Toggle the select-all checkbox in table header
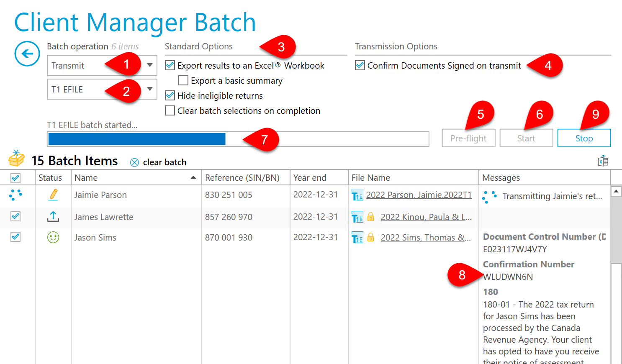 click(x=15, y=178)
